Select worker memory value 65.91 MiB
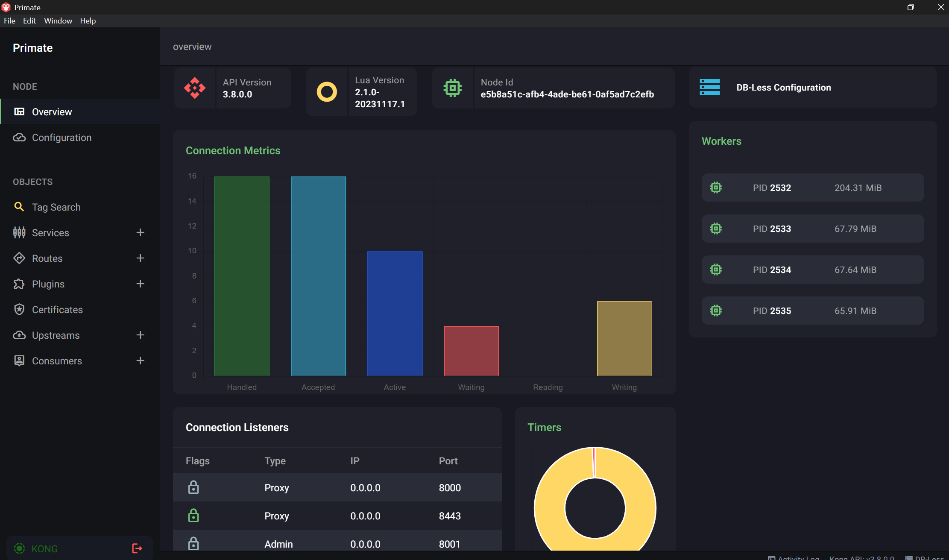The height and width of the screenshot is (560, 949). [855, 311]
